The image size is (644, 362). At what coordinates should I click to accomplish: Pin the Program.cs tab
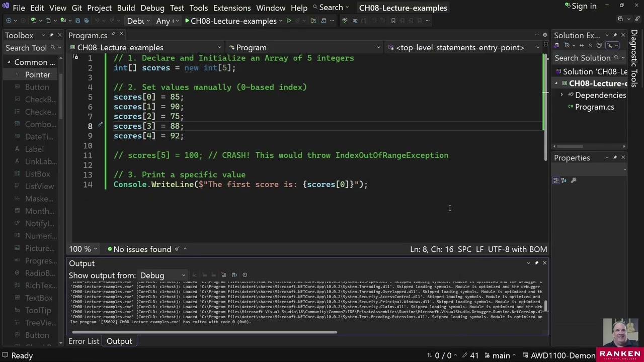click(x=113, y=35)
